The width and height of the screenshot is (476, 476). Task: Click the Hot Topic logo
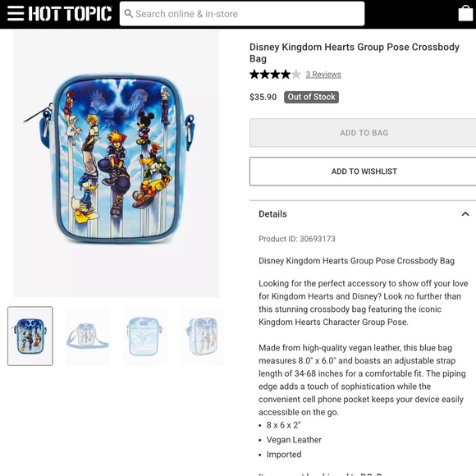pyautogui.click(x=70, y=14)
